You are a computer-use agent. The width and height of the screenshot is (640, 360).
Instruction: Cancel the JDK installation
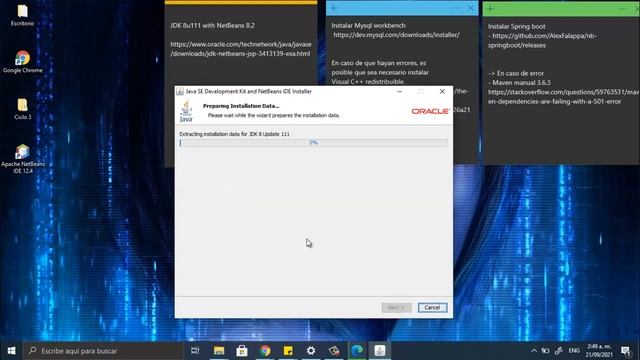(x=432, y=307)
